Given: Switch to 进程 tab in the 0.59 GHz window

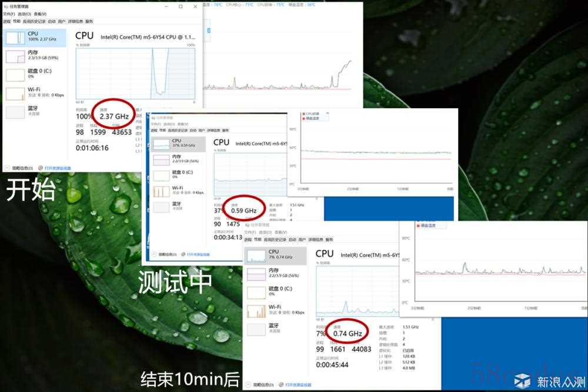Looking at the screenshot, I should (x=153, y=130).
